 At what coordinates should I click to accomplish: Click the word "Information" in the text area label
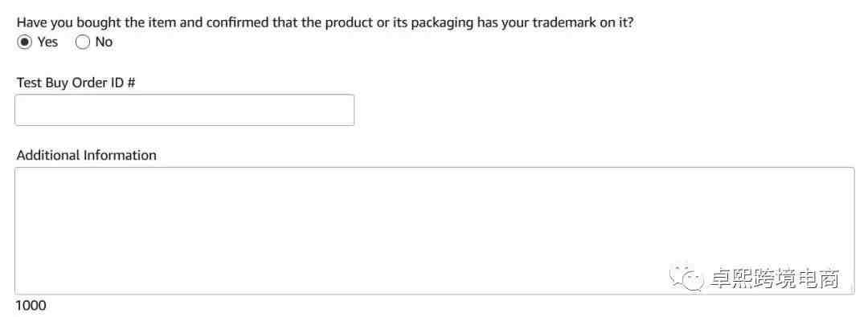point(120,156)
